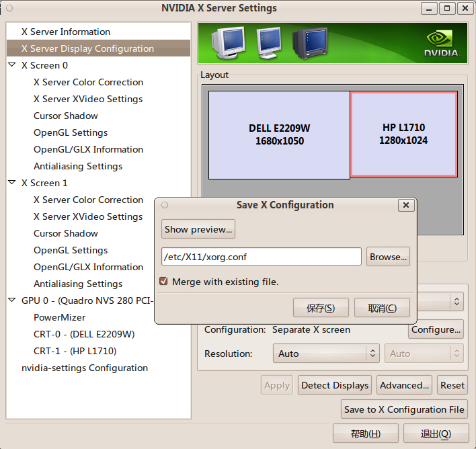Open OpenGL/GLX Information under X Screen 1
Viewport: 476px width, 449px height.
click(x=88, y=267)
